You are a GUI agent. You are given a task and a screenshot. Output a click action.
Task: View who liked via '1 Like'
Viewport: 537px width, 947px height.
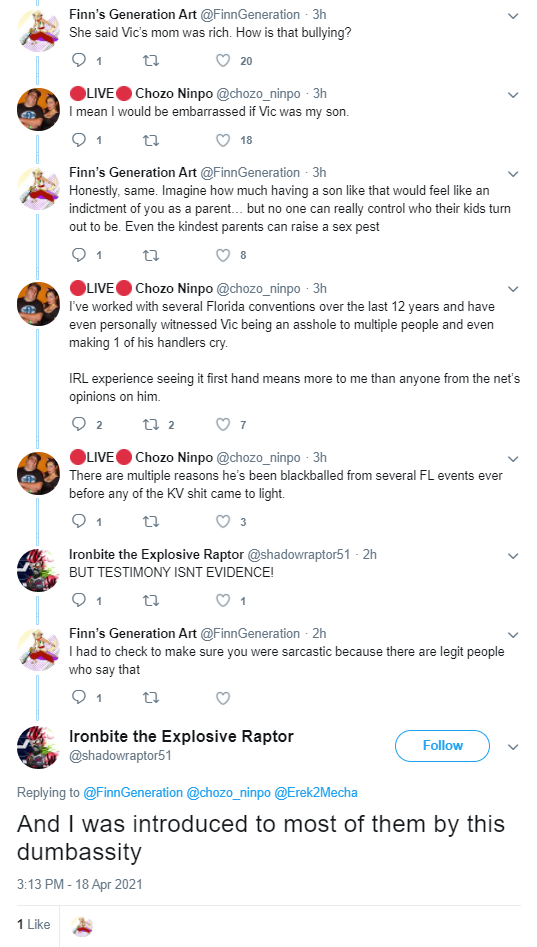[x=34, y=925]
